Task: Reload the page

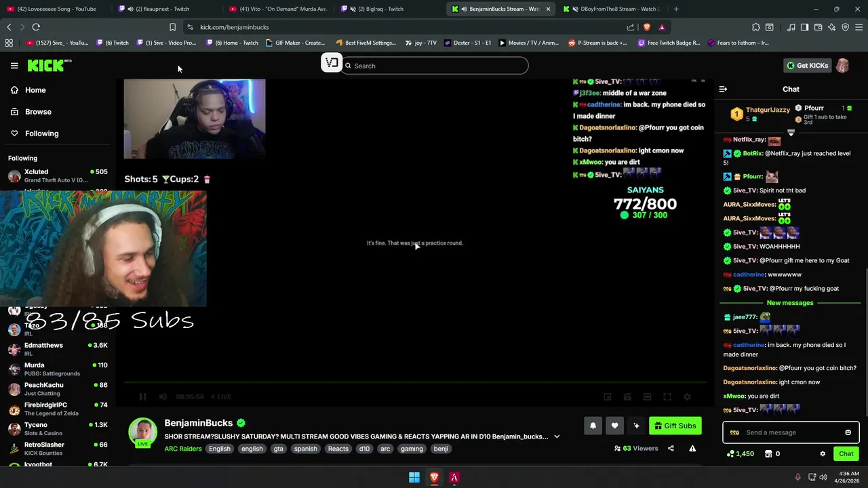Action: coord(36,27)
